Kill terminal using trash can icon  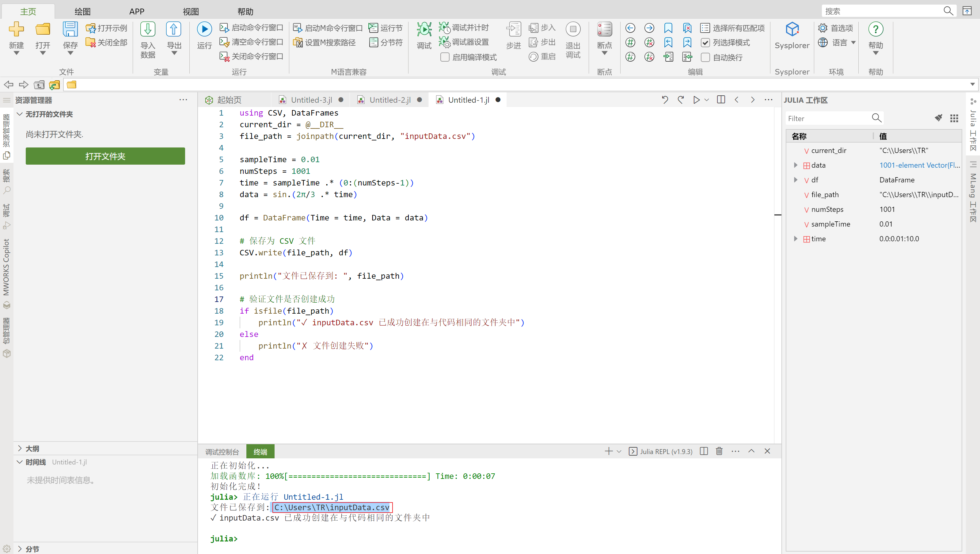719,451
